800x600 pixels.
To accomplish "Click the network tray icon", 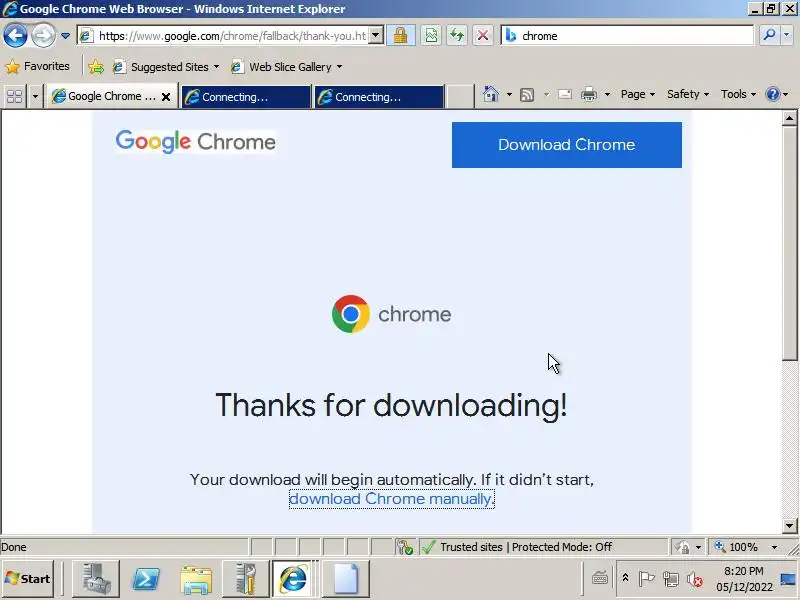I will click(x=670, y=579).
